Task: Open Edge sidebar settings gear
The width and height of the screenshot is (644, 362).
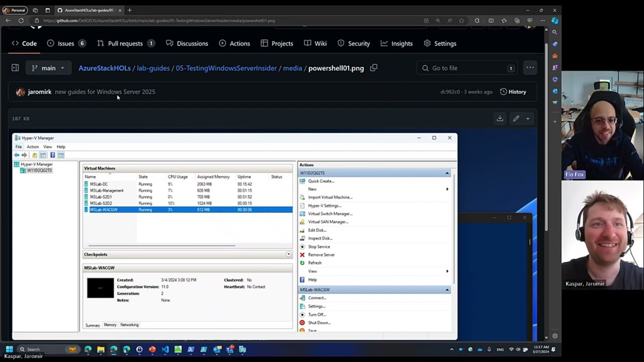Action: pos(555,336)
